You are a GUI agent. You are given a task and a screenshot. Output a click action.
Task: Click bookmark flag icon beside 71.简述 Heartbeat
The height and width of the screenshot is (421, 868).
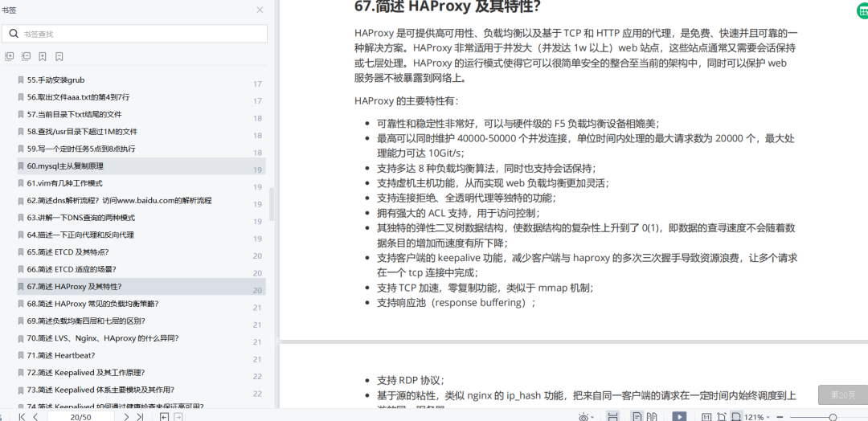21,355
